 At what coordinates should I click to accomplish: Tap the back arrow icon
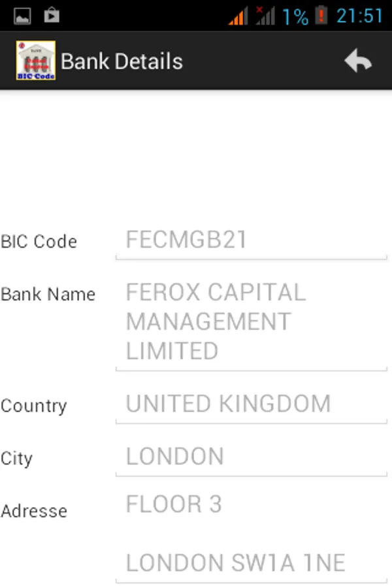click(x=358, y=61)
